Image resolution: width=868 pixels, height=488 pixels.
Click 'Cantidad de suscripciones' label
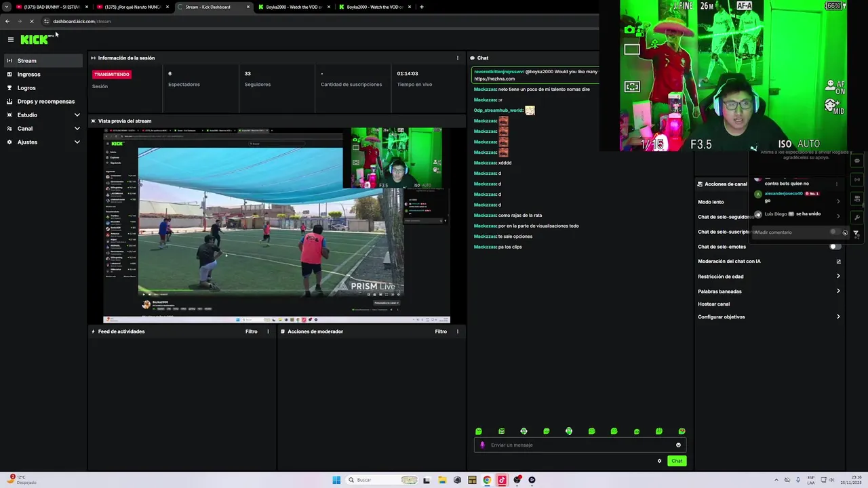[351, 85]
